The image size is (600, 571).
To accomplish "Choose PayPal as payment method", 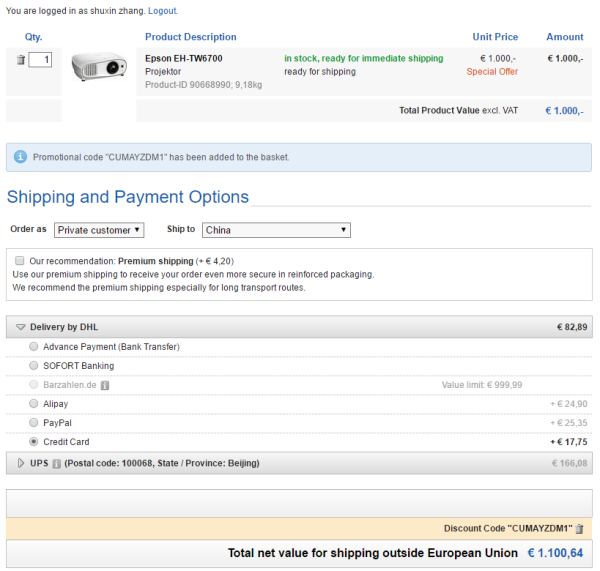I will coord(34,423).
